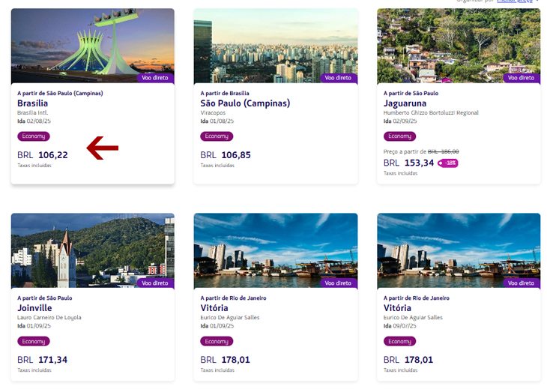Open the Brasília cathedral photo
The height and width of the screenshot is (392, 547).
point(92,46)
